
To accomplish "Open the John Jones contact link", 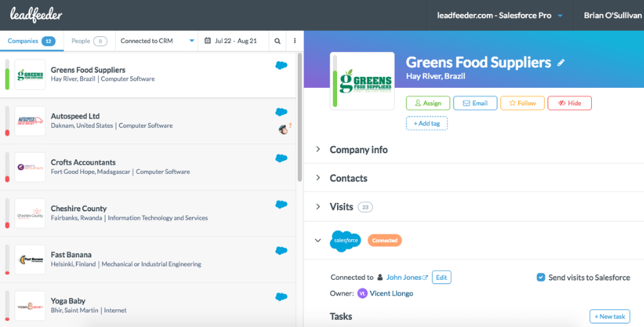I will [x=407, y=277].
